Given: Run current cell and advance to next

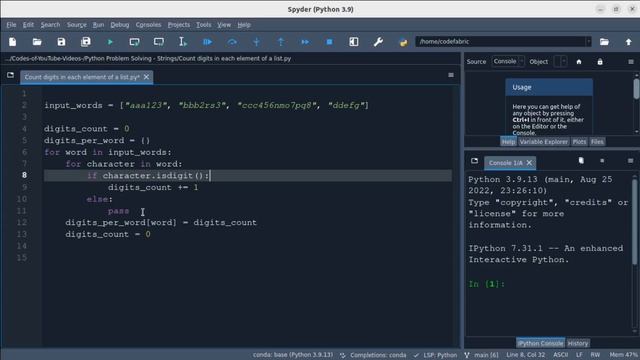Looking at the screenshot, I should pyautogui.click(x=159, y=42).
